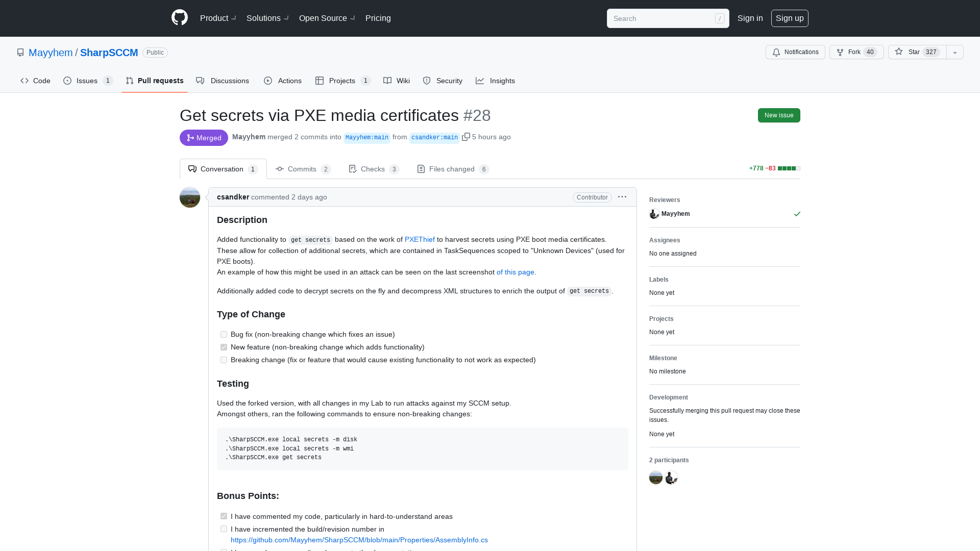Toggle the Bug fix checkbox
980x551 pixels.
pos(224,335)
